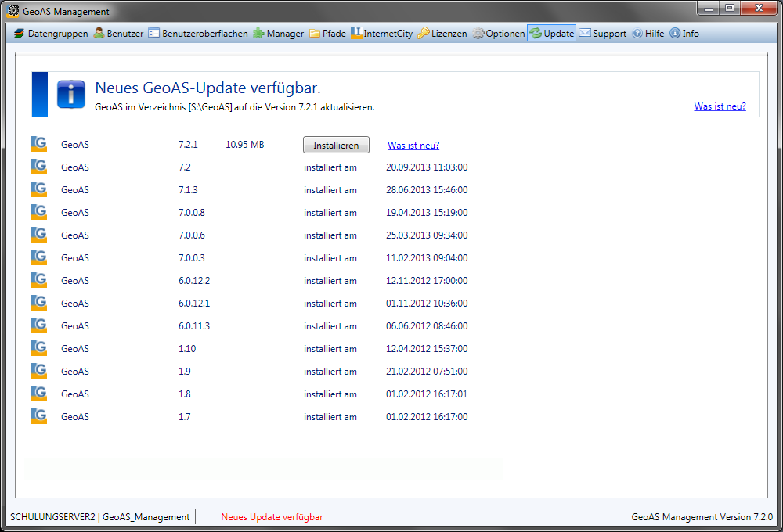Open Lizenzen license management

coord(442,34)
